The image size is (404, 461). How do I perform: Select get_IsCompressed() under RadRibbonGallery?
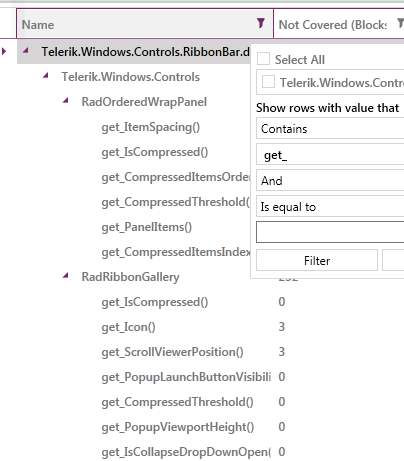coord(155,302)
